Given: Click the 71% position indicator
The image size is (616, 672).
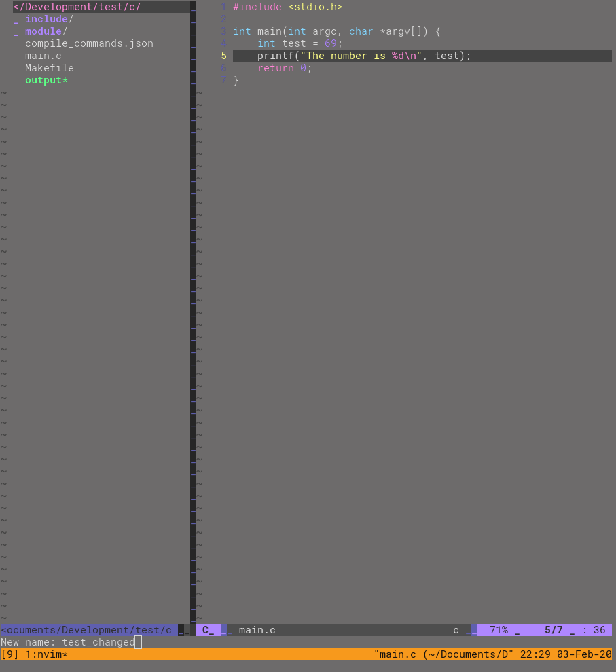Looking at the screenshot, I should (x=499, y=630).
